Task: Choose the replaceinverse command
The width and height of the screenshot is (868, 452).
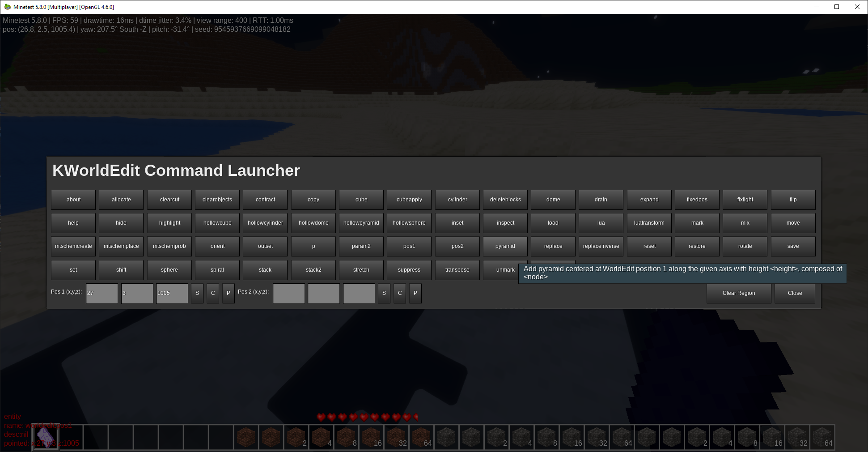Action: pos(601,246)
